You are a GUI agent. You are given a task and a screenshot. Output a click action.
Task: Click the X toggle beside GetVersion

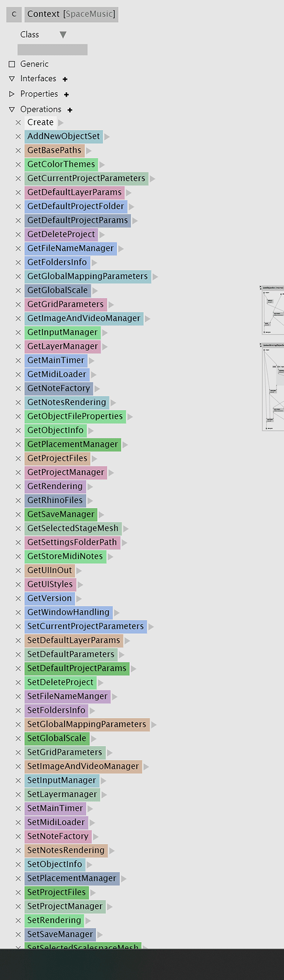[18, 598]
